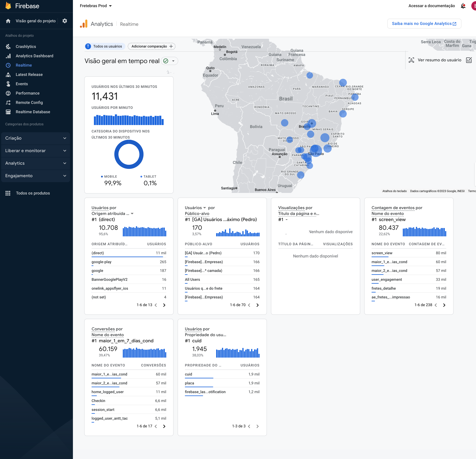Click the home_logged_user conversion row
Image resolution: width=476 pixels, height=459 pixels.
129,392
